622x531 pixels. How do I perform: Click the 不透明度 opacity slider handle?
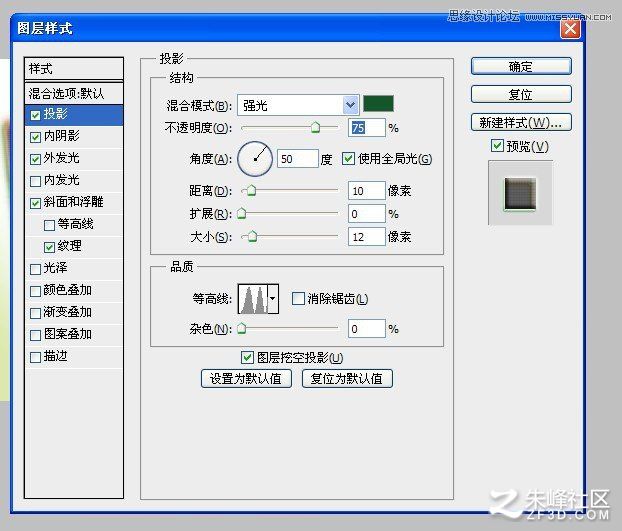click(315, 127)
